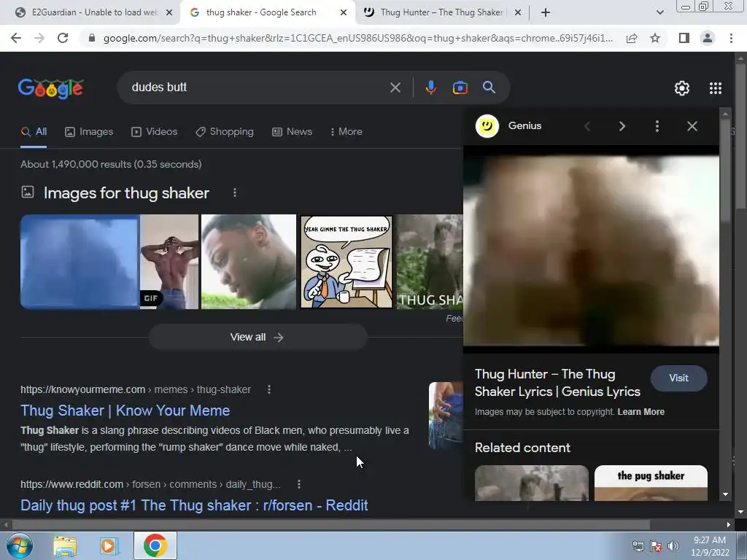Click the search input containing dudes butt
747x560 pixels.
point(258,87)
